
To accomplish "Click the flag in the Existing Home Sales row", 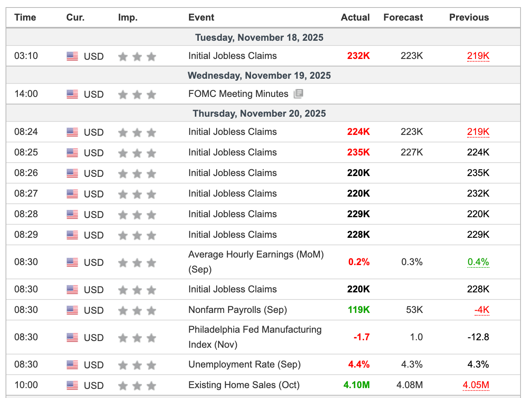I will (72, 385).
